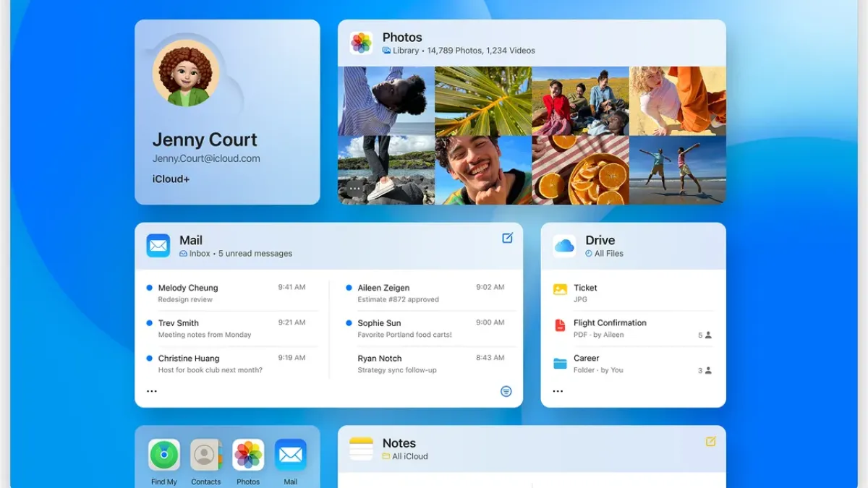Viewport: 868px width, 488px height.
Task: Click the 'Redesign review' subject line
Action: [185, 299]
